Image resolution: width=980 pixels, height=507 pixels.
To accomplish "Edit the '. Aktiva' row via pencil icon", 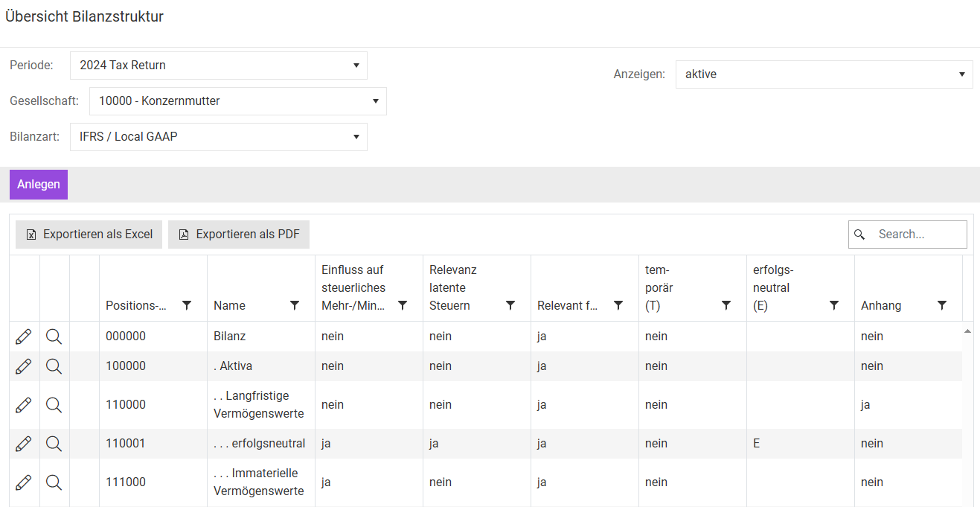I will 24,366.
